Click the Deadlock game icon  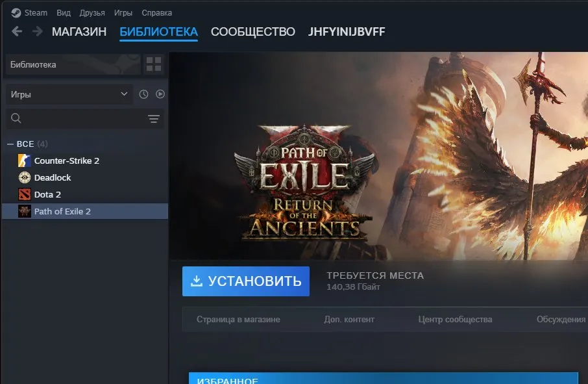[25, 177]
